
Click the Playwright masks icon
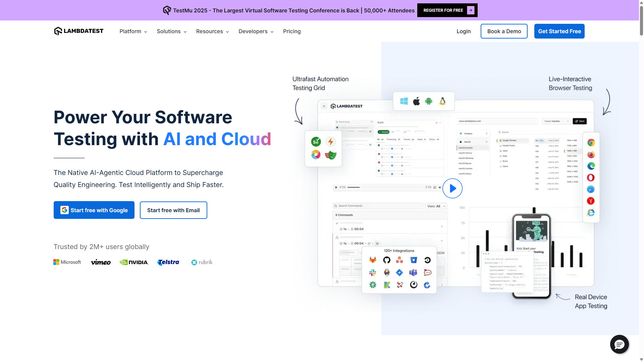tap(331, 155)
